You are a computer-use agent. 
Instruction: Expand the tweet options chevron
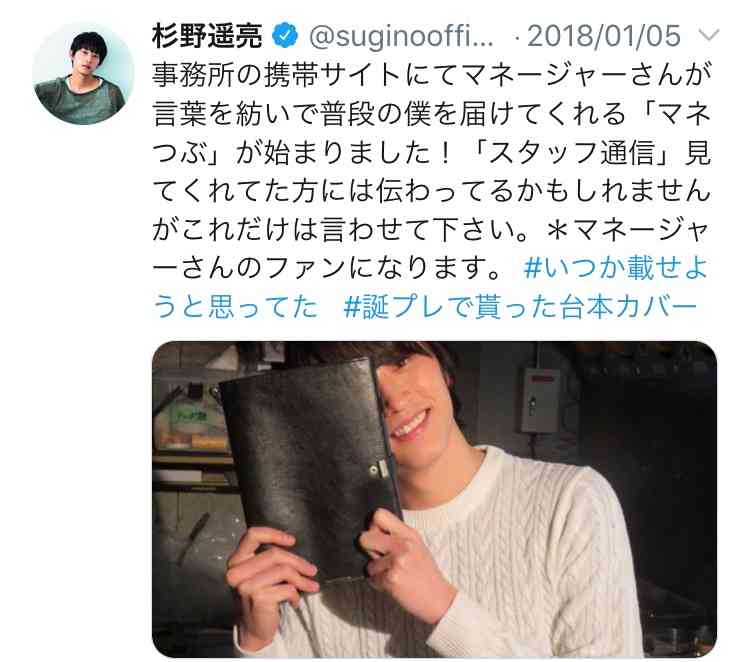709,35
